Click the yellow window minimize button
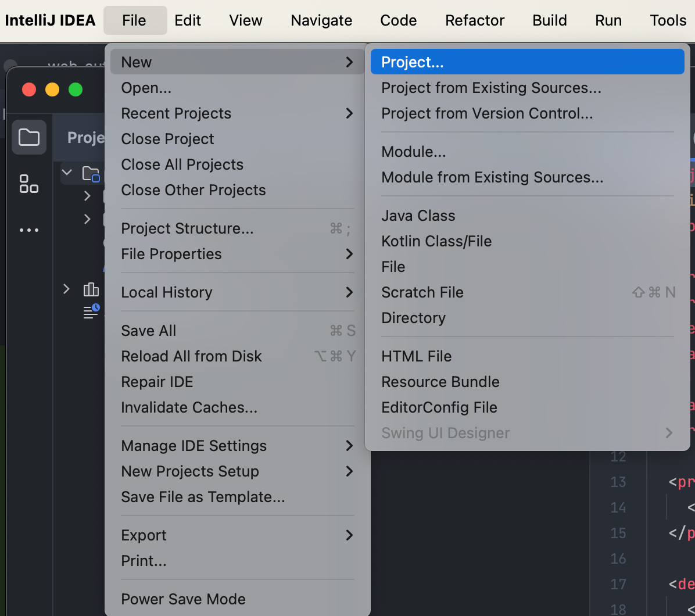The height and width of the screenshot is (616, 695). [x=52, y=89]
